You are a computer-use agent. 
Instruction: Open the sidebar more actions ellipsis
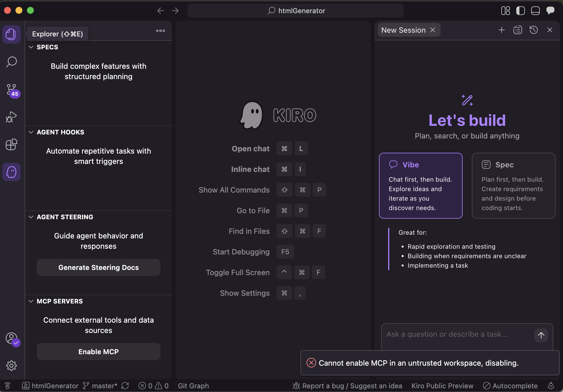click(161, 31)
